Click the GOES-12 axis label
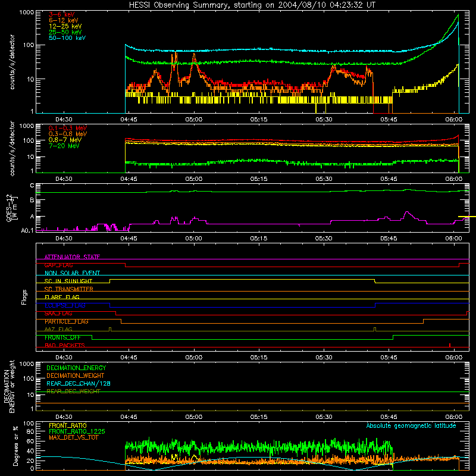This screenshot has width=476, height=476. pyautogui.click(x=12, y=208)
